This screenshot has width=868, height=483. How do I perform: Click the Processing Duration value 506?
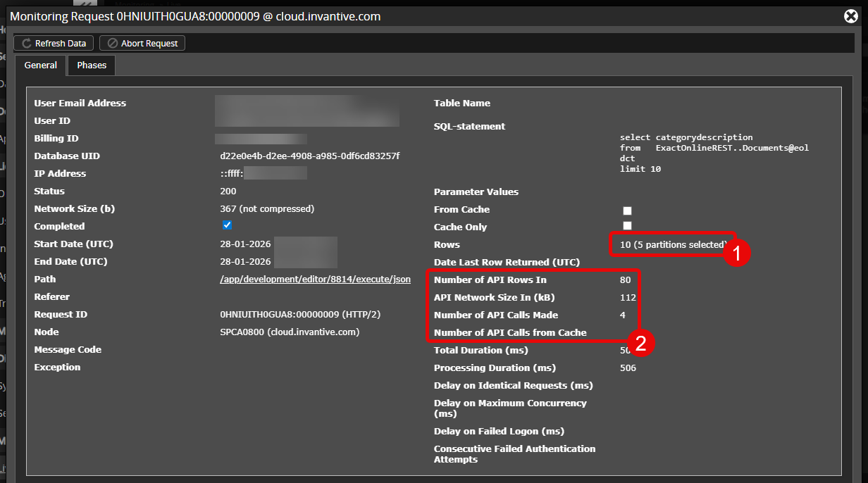coord(628,368)
